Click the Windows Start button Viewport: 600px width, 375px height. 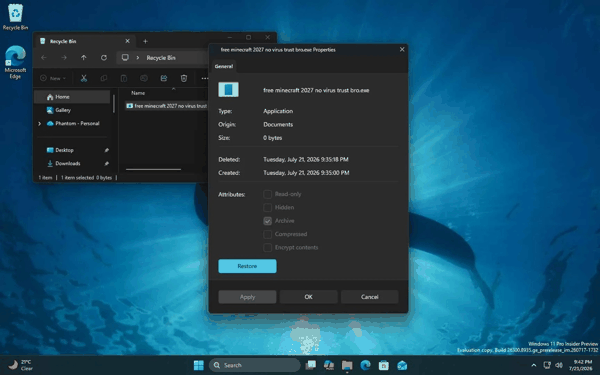[199, 365]
